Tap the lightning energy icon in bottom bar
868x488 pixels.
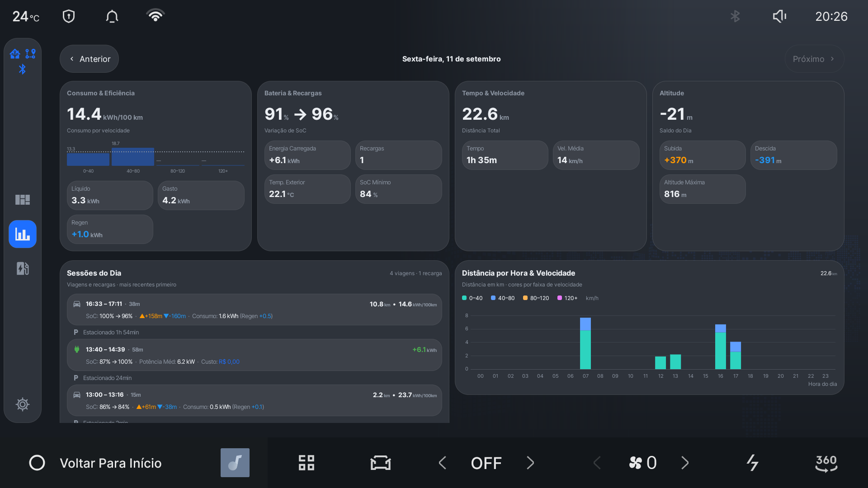[752, 463]
